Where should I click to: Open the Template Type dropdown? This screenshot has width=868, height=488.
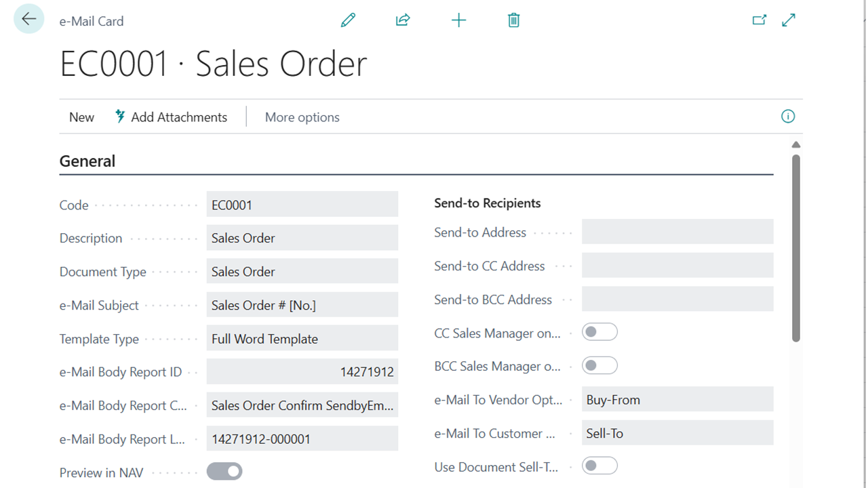(302, 339)
